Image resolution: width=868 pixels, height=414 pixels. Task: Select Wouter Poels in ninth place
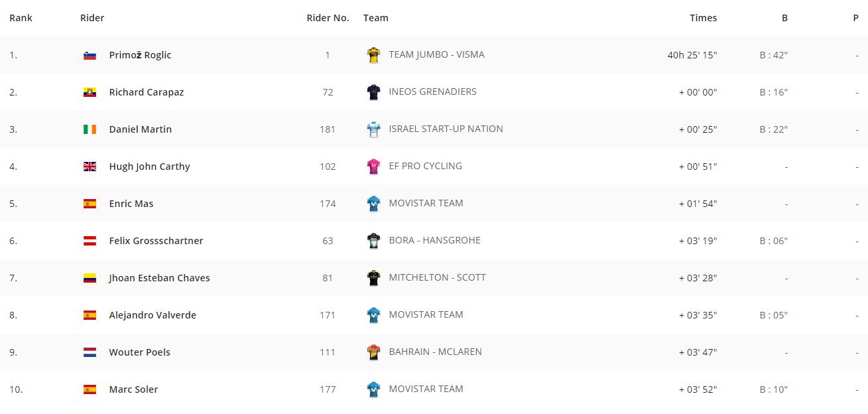tap(139, 352)
